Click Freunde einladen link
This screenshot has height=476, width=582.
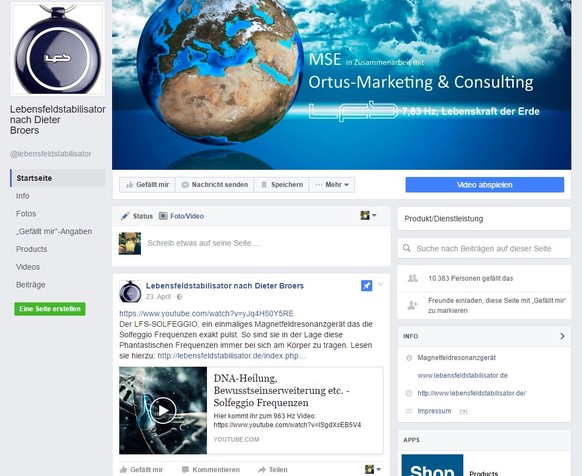click(x=497, y=305)
